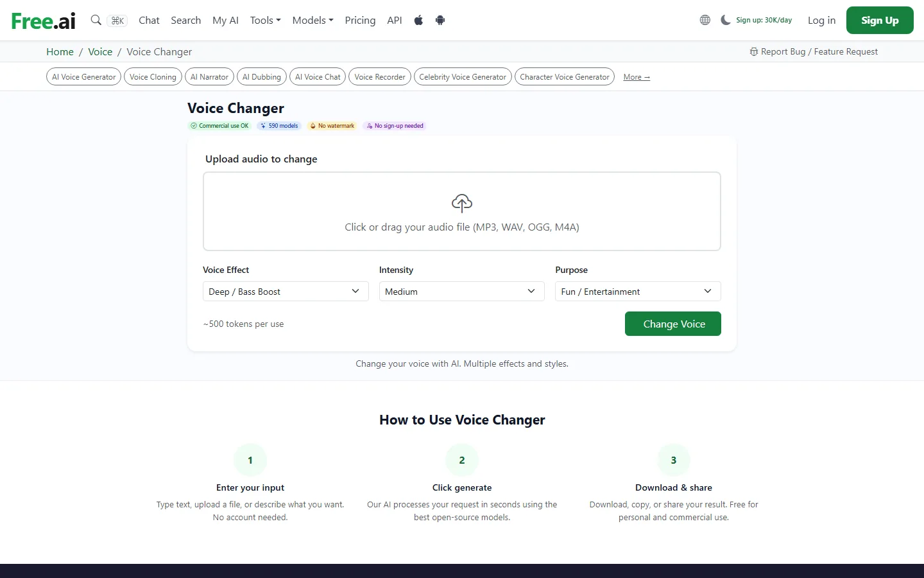Click step number 2 circle
The height and width of the screenshot is (578, 924).
point(462,460)
